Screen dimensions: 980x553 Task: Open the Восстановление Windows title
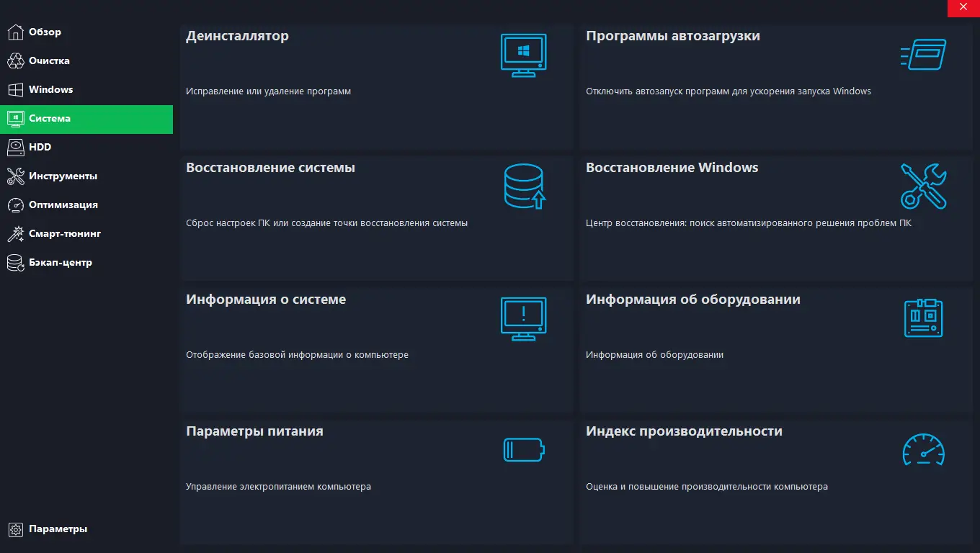[672, 168]
